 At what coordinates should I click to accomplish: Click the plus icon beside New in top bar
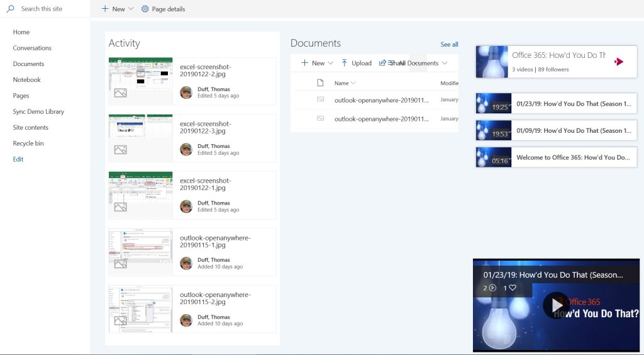105,9
